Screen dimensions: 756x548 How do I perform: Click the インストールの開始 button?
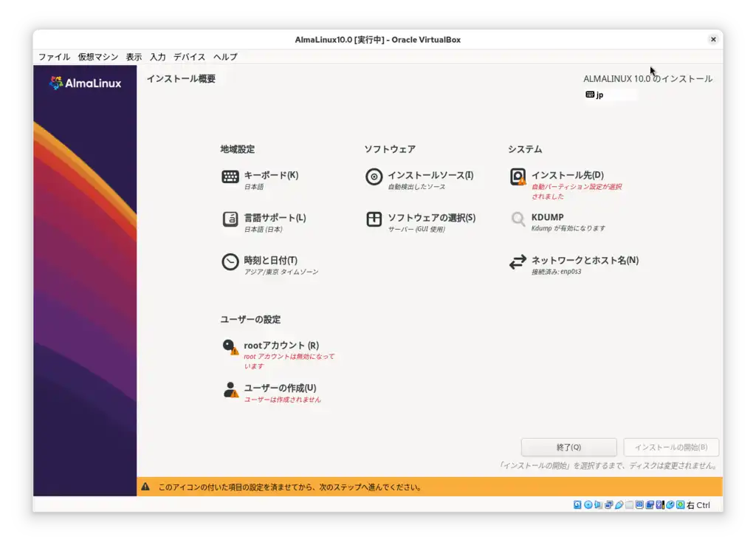point(671,447)
